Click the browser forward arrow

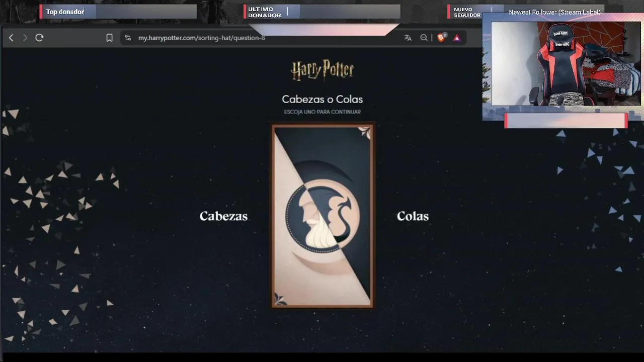(25, 38)
